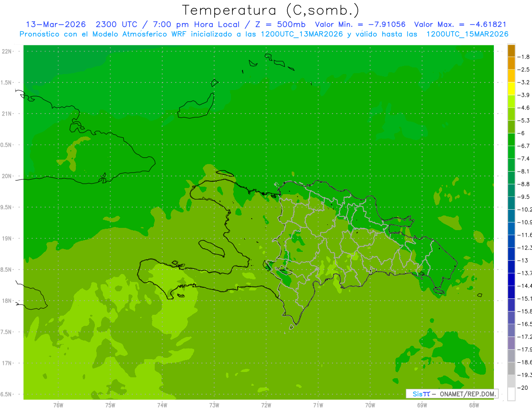
Task: Pick the color swatch between -6 and -6.7
Action: [x=511, y=139]
